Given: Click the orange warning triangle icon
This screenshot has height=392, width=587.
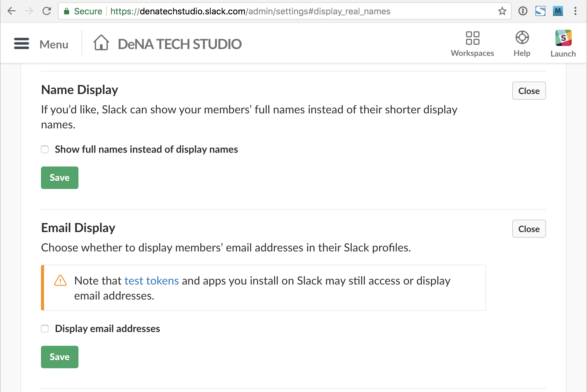Looking at the screenshot, I should pyautogui.click(x=60, y=280).
